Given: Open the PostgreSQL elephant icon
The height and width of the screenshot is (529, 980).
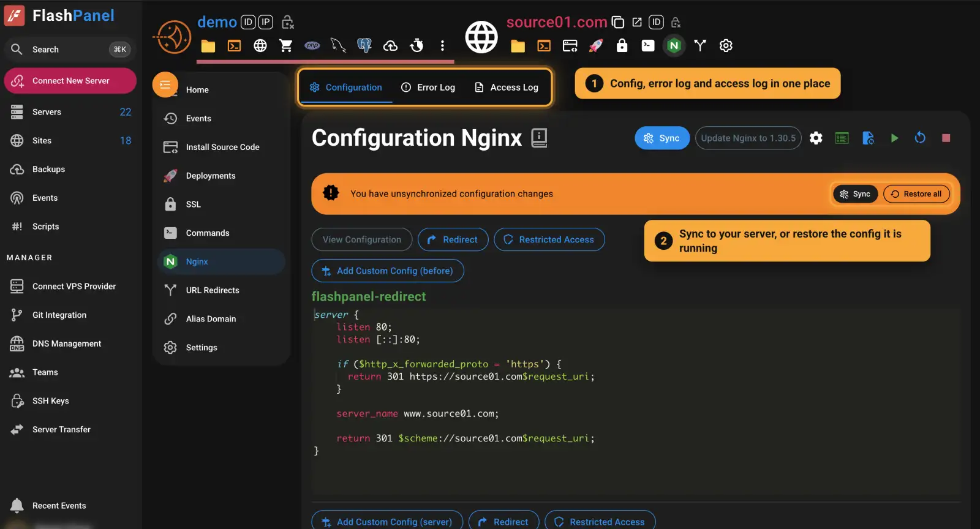Looking at the screenshot, I should click(364, 46).
